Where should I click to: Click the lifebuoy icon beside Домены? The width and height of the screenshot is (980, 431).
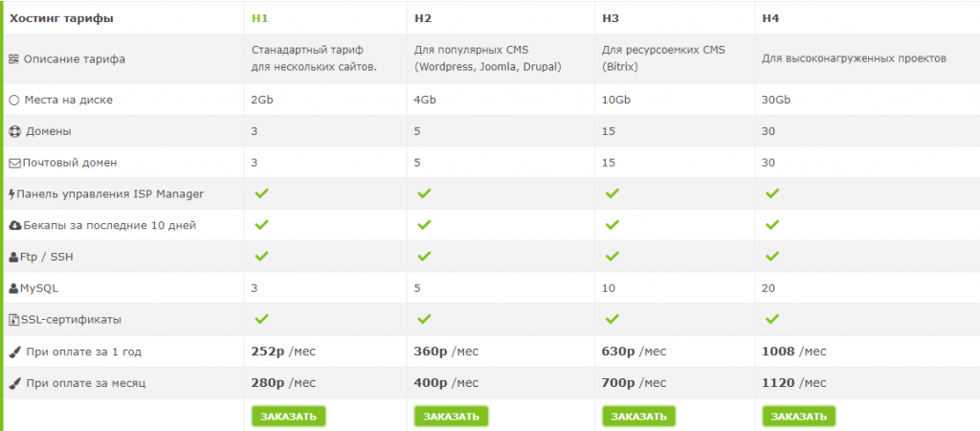point(15,132)
